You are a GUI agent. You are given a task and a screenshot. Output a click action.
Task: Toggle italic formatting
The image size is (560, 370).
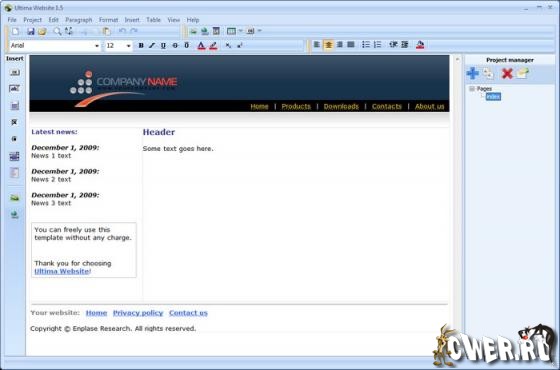[152, 45]
